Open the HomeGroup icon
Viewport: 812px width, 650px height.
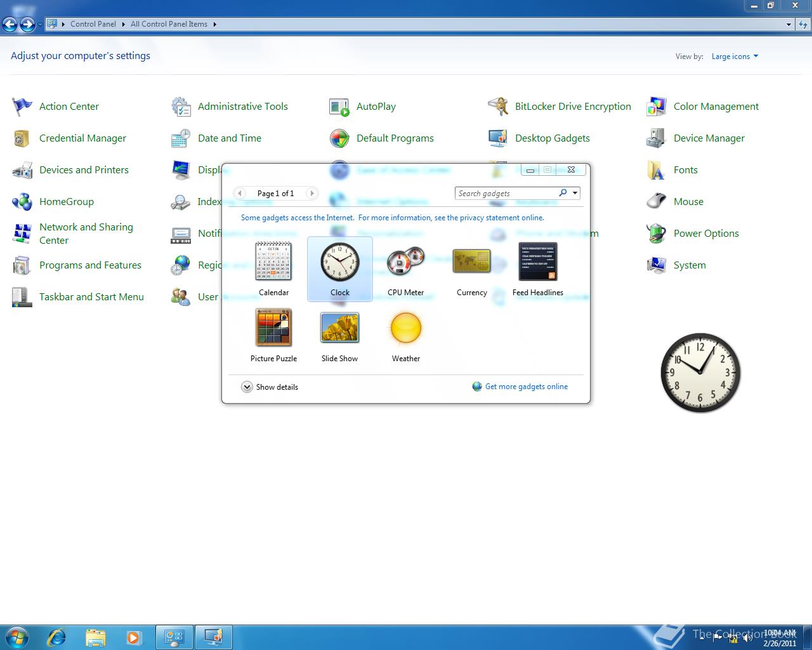(22, 202)
